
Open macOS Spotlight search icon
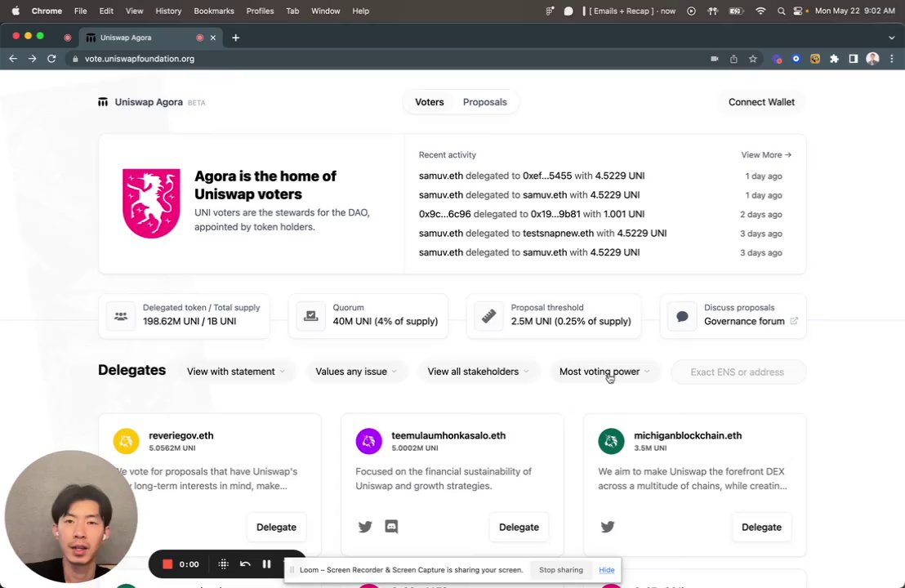click(x=781, y=11)
